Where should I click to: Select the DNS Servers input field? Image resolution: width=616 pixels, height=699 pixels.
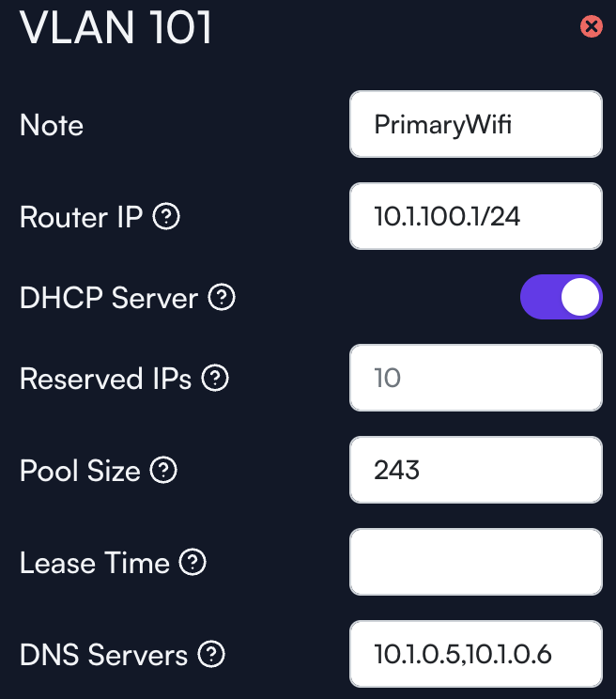(476, 654)
